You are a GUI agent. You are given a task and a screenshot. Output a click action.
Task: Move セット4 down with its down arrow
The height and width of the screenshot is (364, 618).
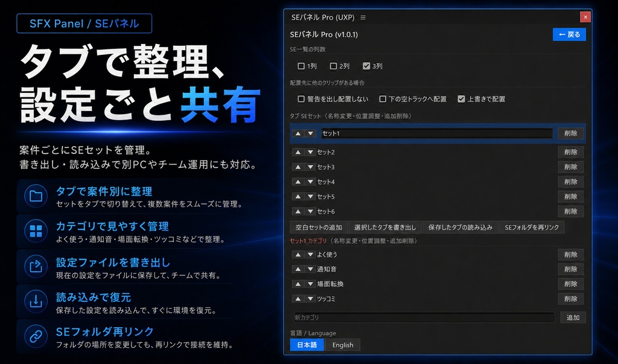pyautogui.click(x=311, y=182)
